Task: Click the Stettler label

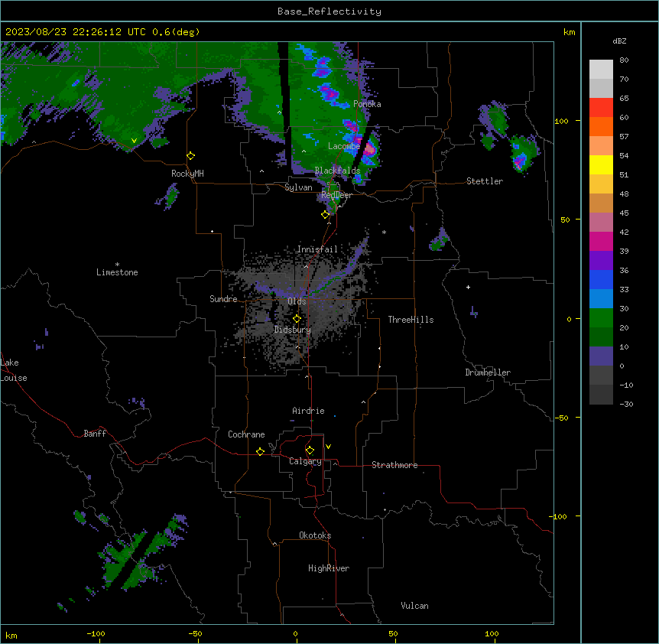Action: click(x=485, y=181)
